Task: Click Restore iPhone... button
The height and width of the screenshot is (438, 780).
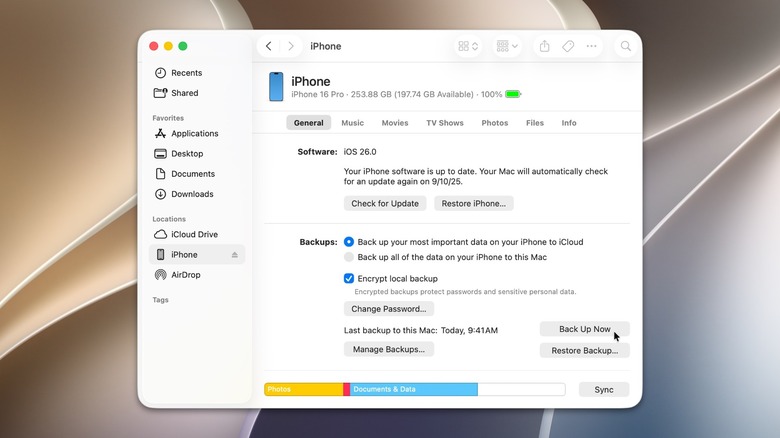Action: 474,204
